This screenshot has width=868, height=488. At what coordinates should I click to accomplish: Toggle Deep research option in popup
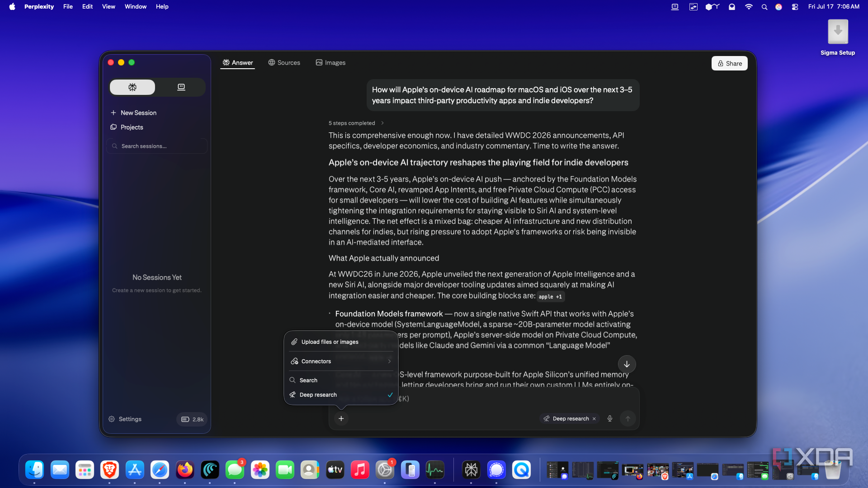(x=341, y=395)
